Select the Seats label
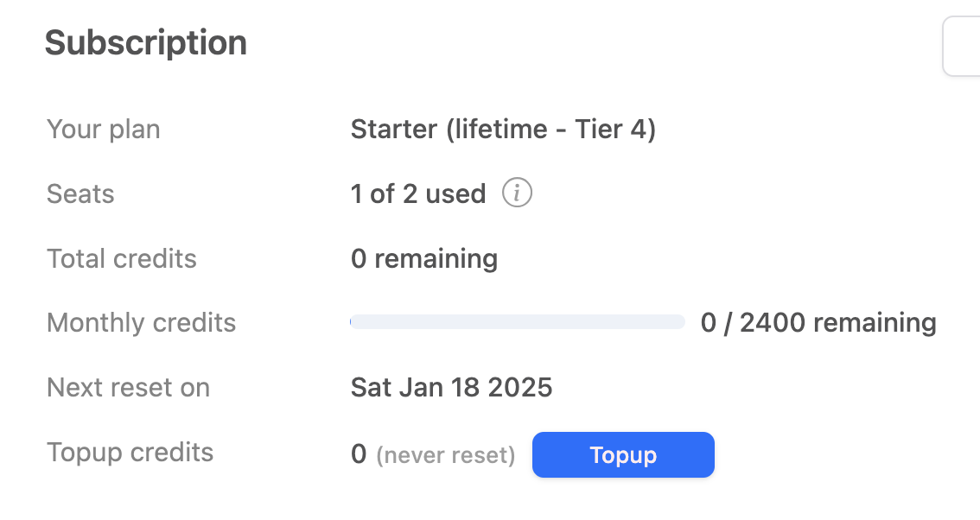Viewport: 980px width, 520px height. pos(80,193)
